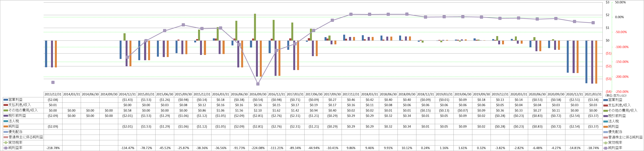The width and height of the screenshot is (644, 151).
Task: Click the $2.10 cell in the その他の費用/収入 row
Action: coord(258,111)
